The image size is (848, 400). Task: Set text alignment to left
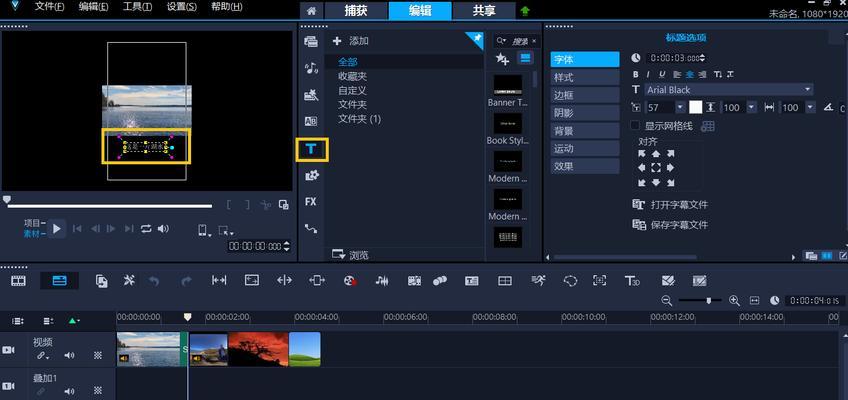pos(677,74)
